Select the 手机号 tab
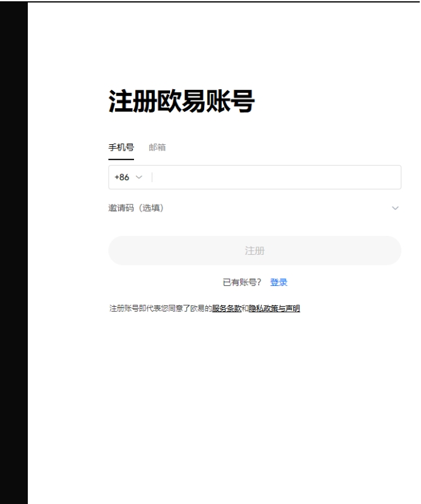 (x=121, y=147)
